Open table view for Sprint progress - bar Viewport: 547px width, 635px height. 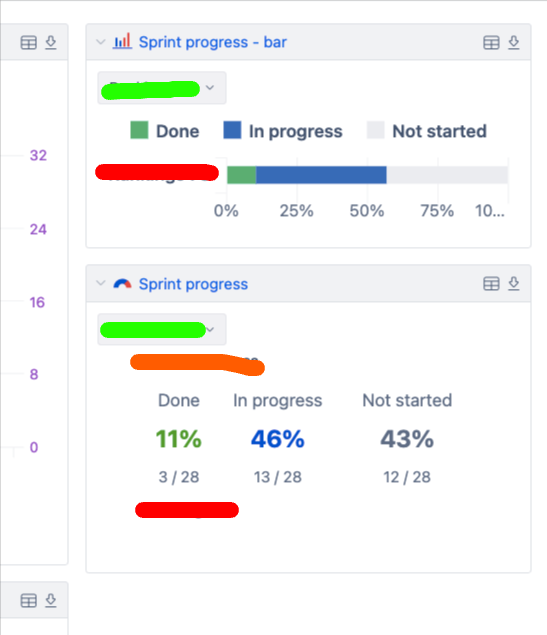click(x=491, y=43)
